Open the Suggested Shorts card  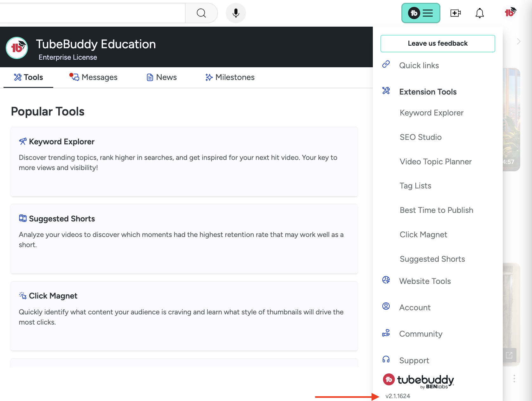(x=184, y=239)
